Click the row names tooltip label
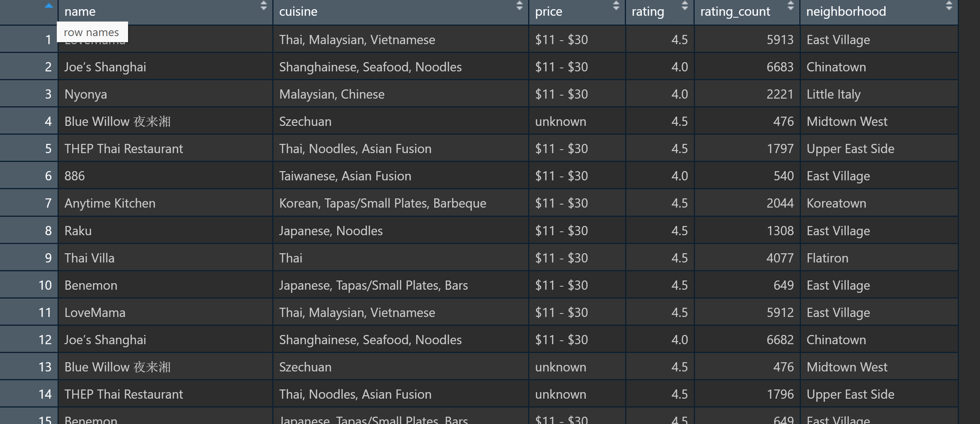The image size is (980, 424). click(x=92, y=32)
